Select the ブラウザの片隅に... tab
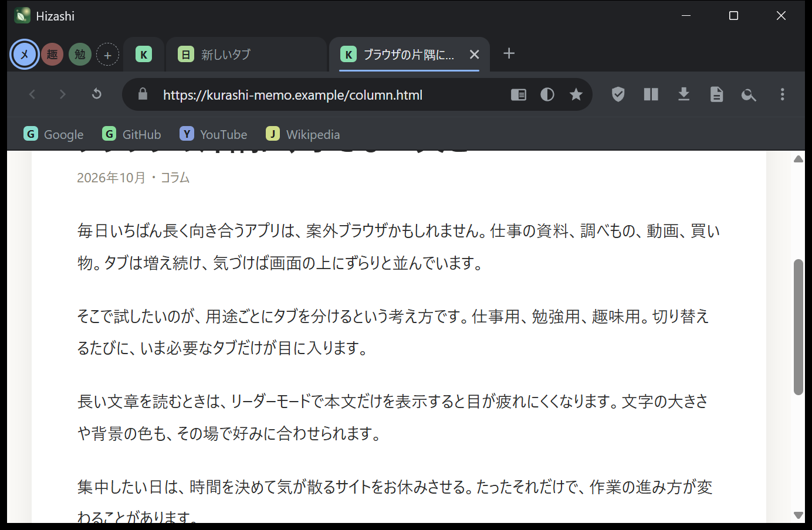This screenshot has height=530, width=812. pos(409,55)
